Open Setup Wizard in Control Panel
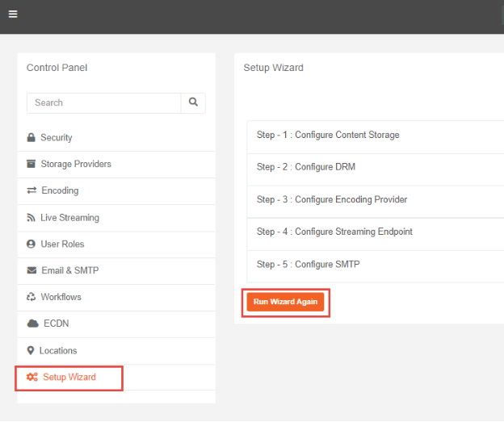 [x=69, y=378]
